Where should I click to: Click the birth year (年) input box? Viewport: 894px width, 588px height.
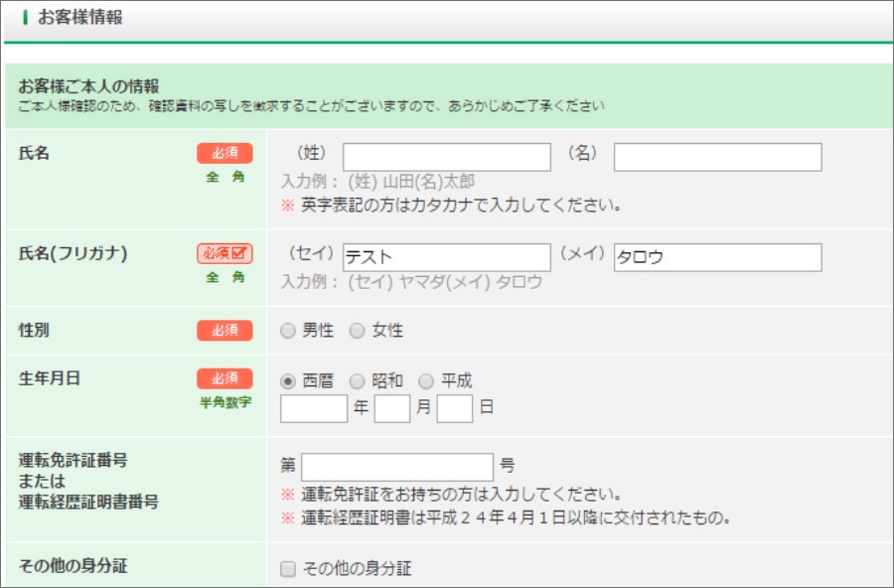click(x=314, y=408)
